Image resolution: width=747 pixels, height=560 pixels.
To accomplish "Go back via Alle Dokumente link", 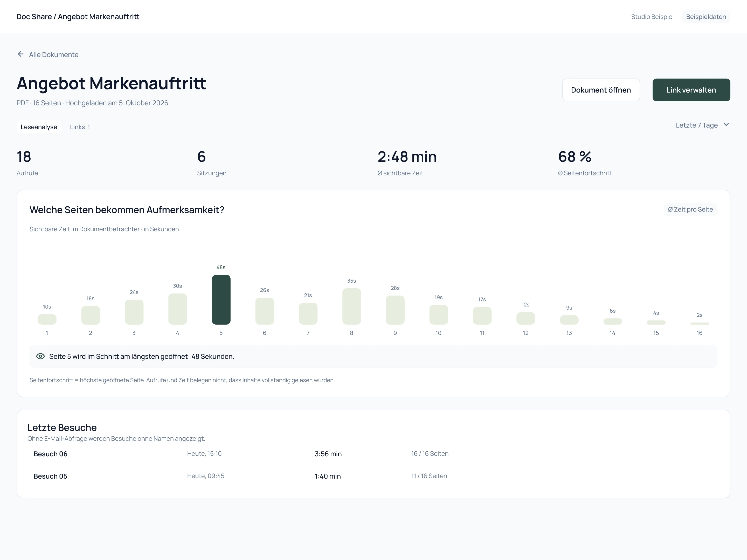I will [x=48, y=54].
